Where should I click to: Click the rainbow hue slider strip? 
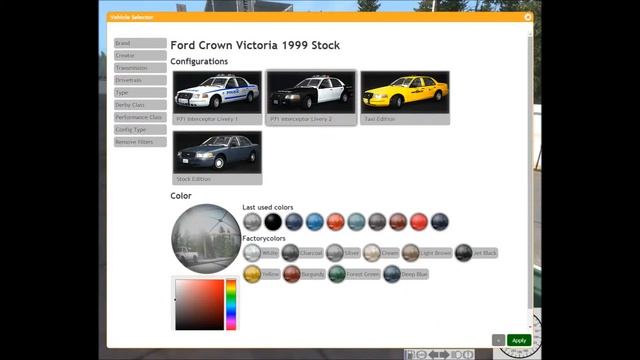[x=231, y=304]
